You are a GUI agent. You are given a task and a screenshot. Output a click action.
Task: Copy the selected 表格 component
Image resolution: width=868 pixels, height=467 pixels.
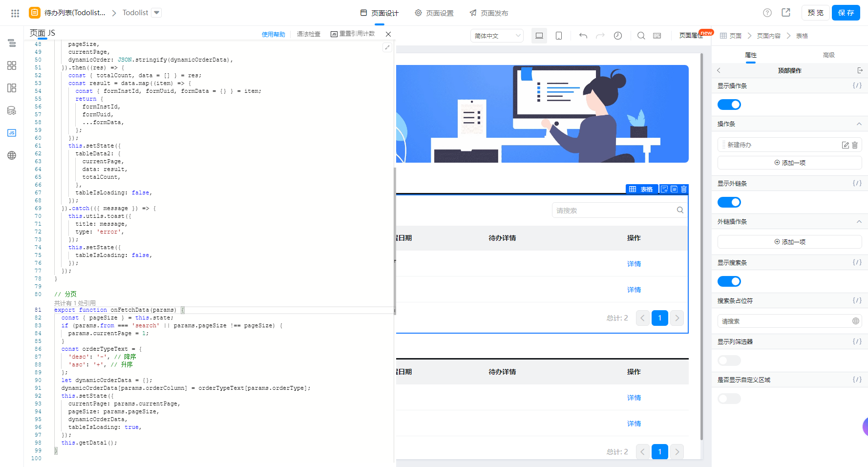(x=674, y=189)
